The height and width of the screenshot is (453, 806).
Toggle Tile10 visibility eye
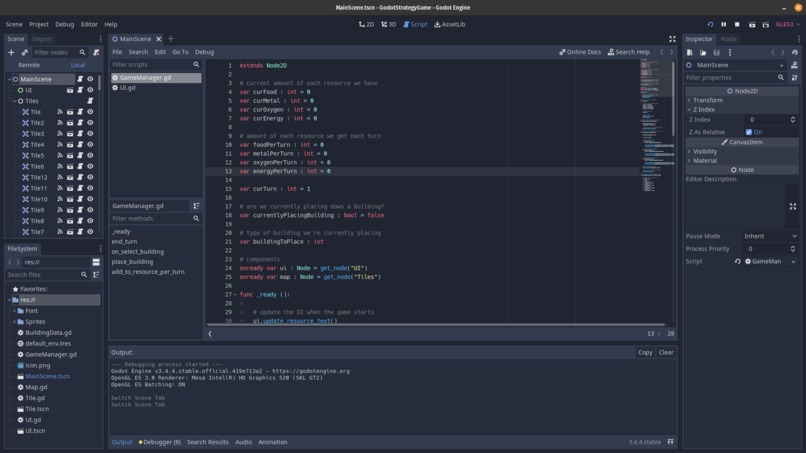pos(90,199)
